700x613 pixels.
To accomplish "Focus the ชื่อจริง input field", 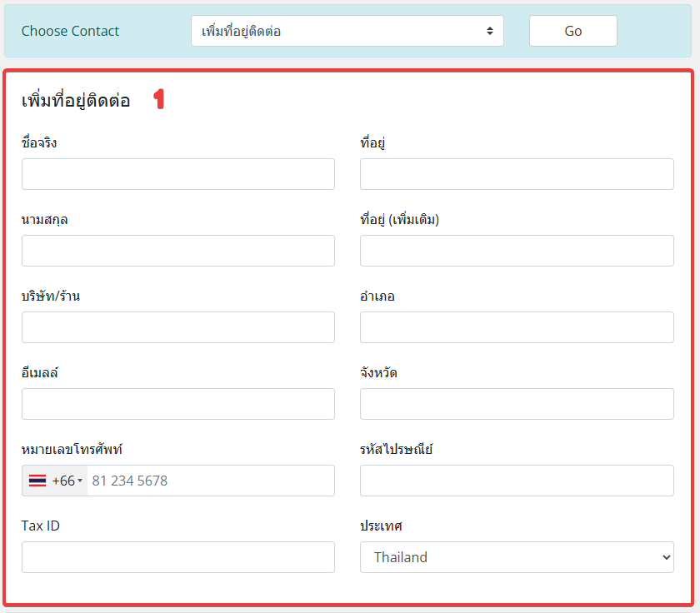I will pos(178,174).
